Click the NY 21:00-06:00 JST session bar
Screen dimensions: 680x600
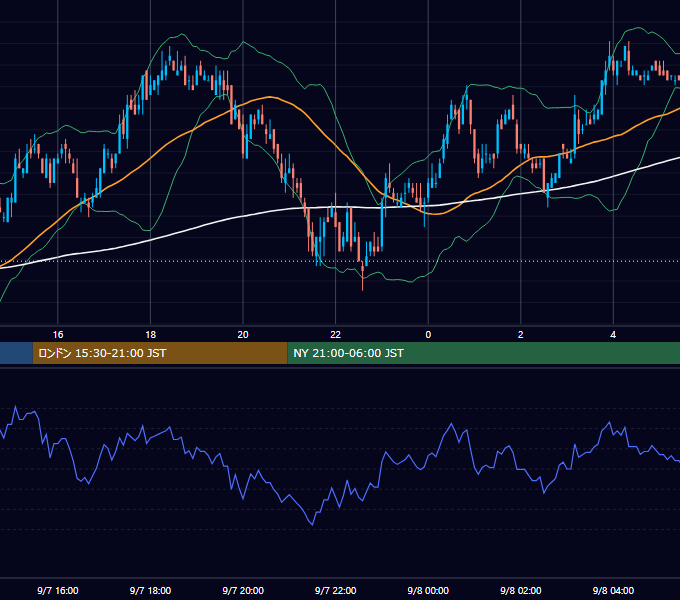tap(484, 353)
